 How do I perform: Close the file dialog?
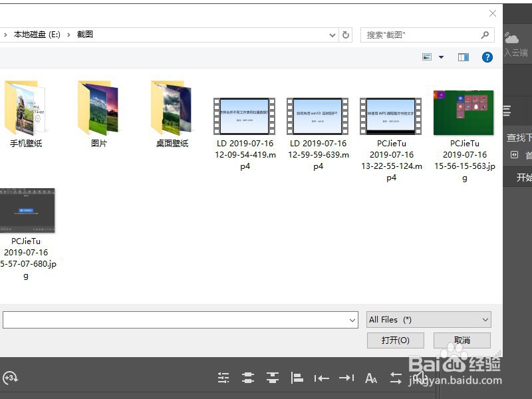pyautogui.click(x=493, y=13)
